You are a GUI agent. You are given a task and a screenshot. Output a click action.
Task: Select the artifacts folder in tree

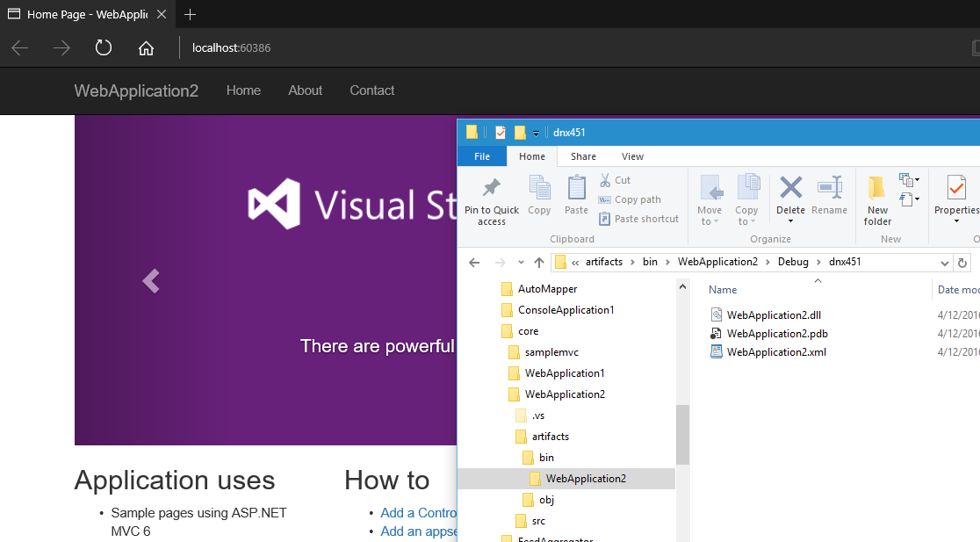click(x=550, y=437)
